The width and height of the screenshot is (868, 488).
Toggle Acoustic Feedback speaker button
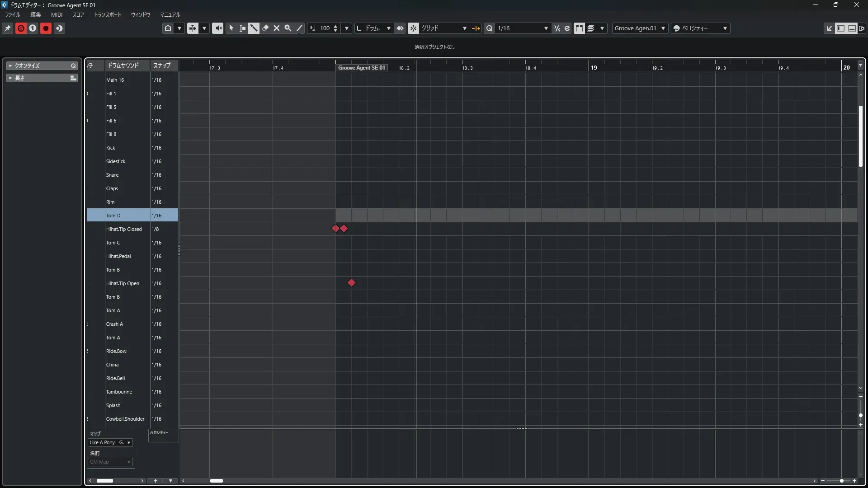(x=217, y=28)
